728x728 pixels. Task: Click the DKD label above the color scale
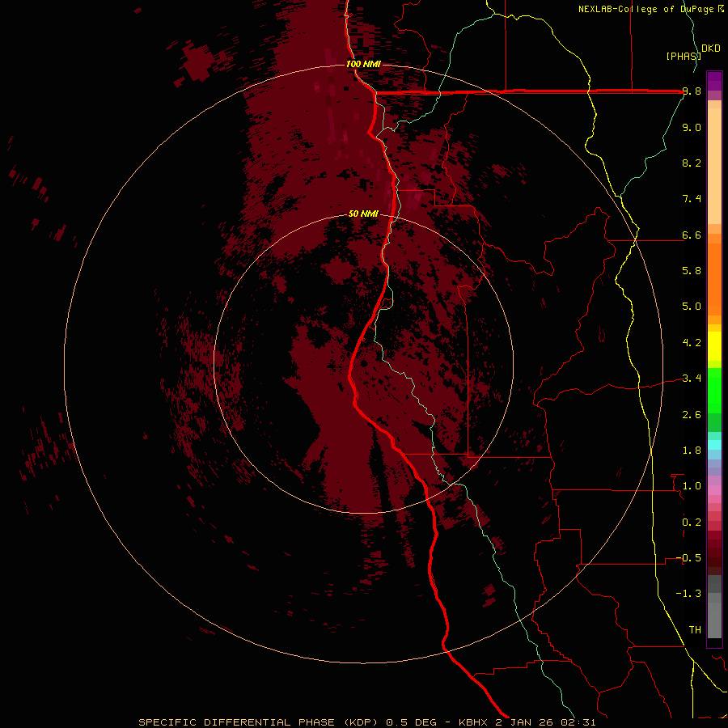coord(711,49)
